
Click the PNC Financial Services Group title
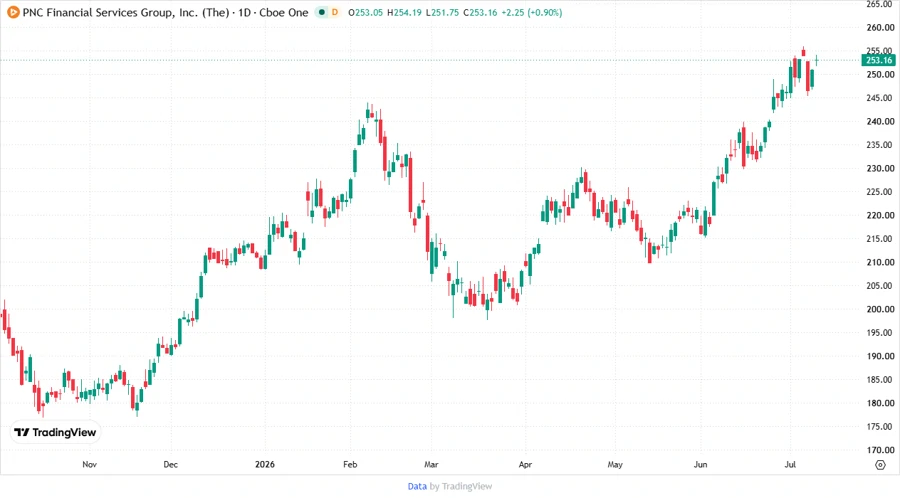pyautogui.click(x=165, y=12)
